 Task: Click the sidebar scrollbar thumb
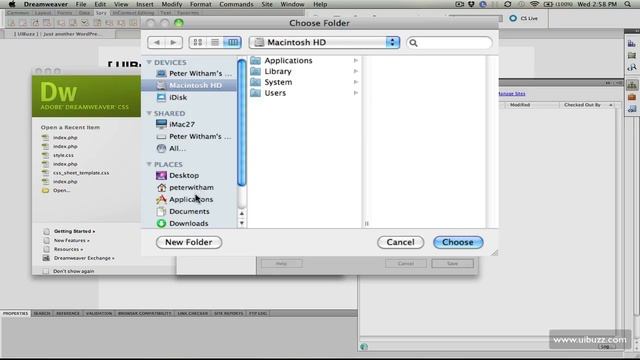(x=242, y=122)
